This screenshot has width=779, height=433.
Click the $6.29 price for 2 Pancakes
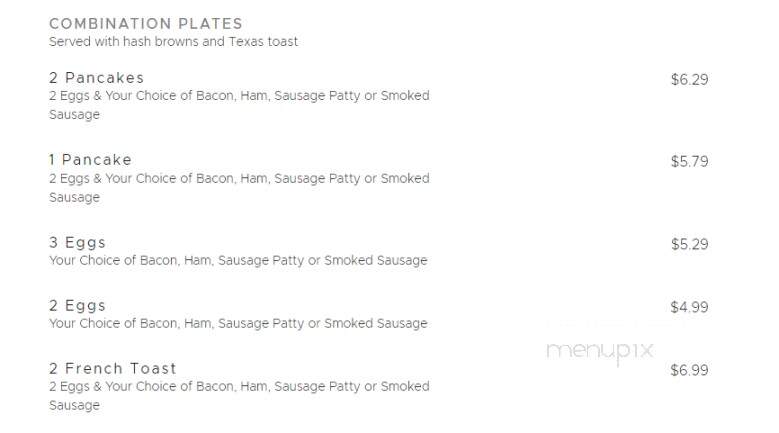(x=690, y=79)
